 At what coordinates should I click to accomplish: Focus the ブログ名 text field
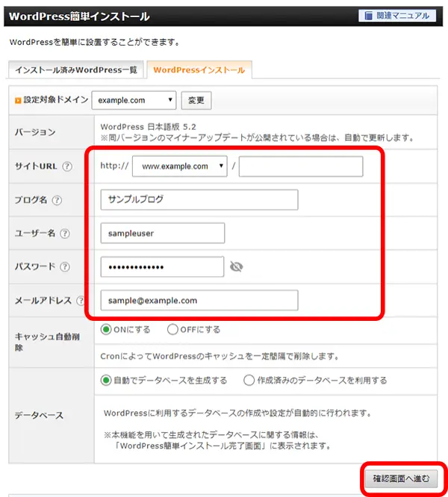click(199, 200)
